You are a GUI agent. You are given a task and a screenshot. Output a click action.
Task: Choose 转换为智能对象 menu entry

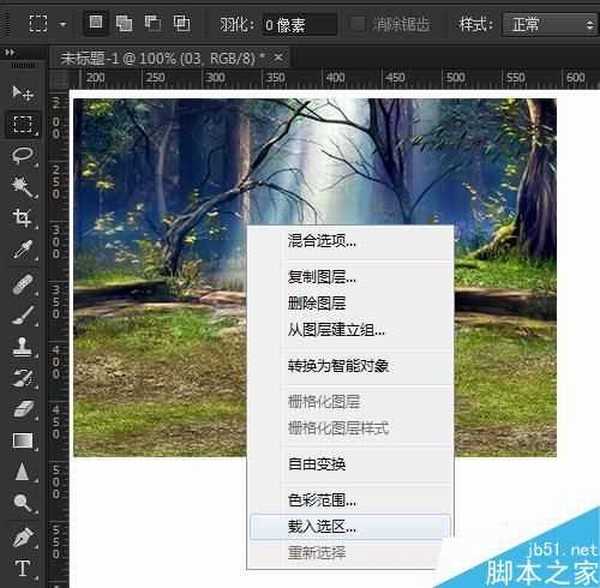pos(351,366)
